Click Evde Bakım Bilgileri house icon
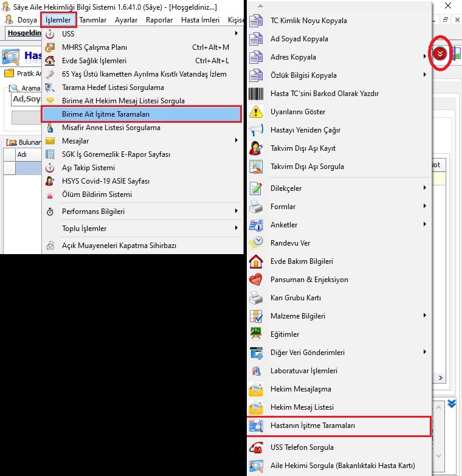 click(256, 261)
